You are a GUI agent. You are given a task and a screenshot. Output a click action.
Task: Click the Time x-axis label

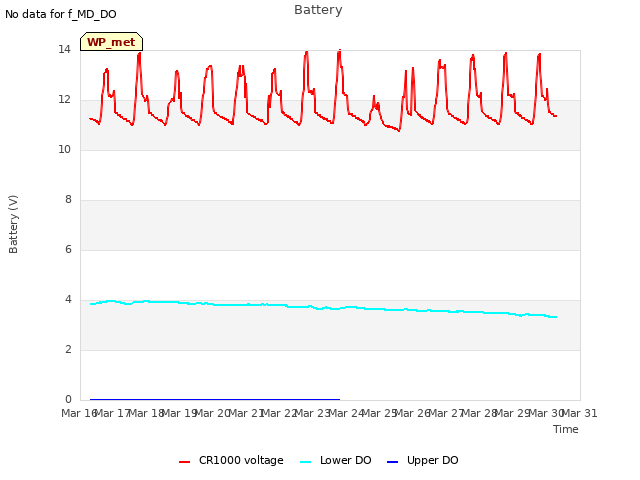[x=566, y=429]
